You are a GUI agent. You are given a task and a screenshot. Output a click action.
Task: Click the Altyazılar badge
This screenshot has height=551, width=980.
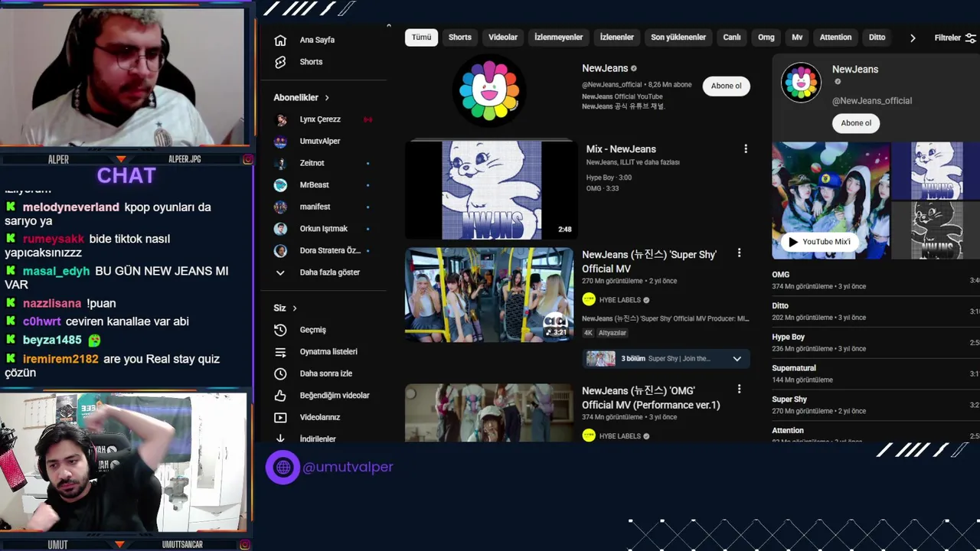click(x=612, y=333)
